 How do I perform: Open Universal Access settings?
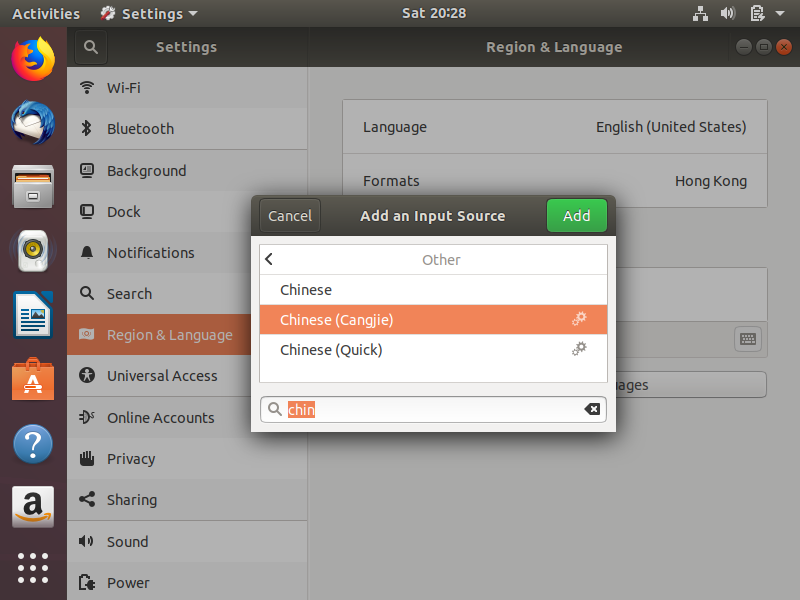[159, 376]
